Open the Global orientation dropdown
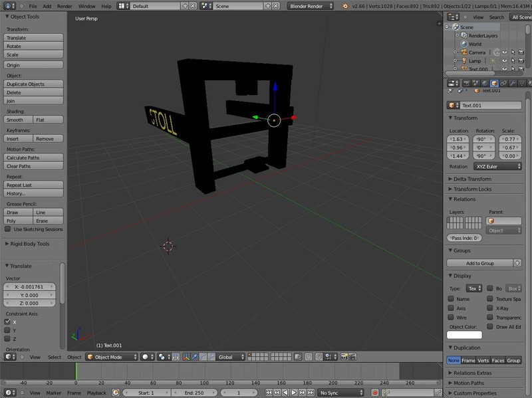532x398 pixels. [x=231, y=357]
